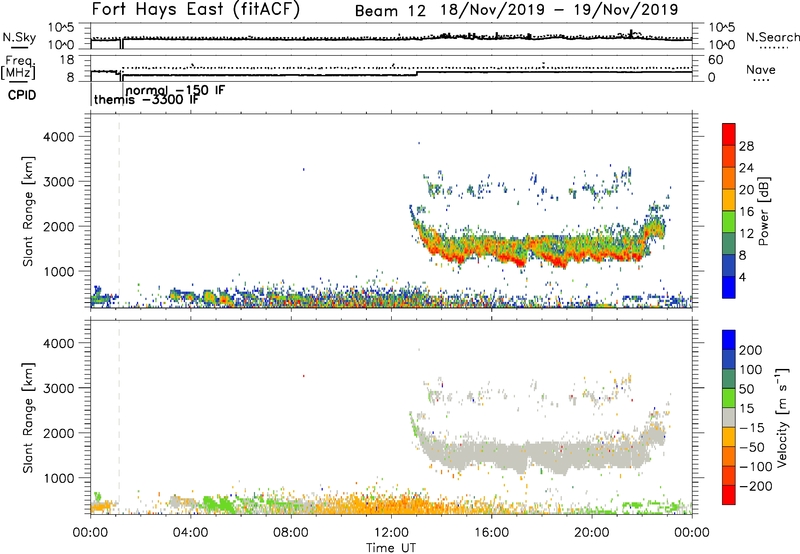Click the 'Power [dB]' colorbar title
800x554 pixels.
point(764,211)
